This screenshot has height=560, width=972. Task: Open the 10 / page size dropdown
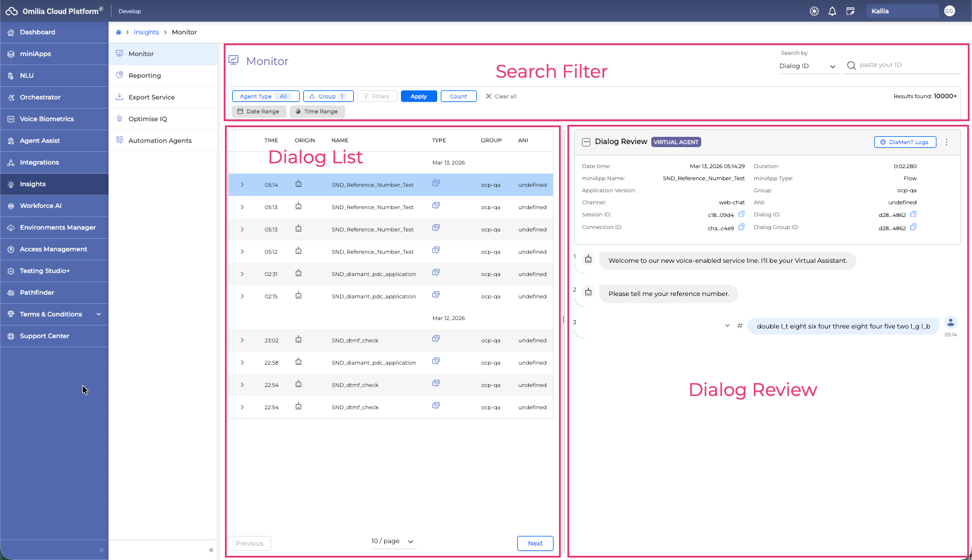393,541
